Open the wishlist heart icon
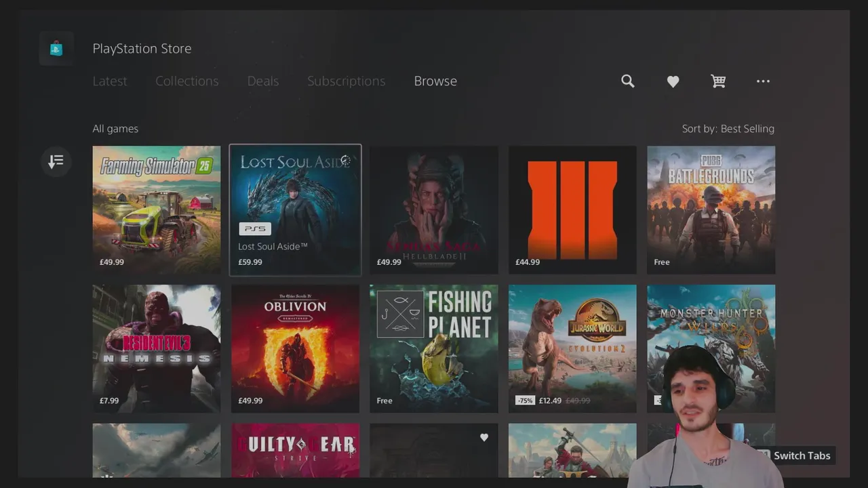This screenshot has height=488, width=868. coord(673,81)
